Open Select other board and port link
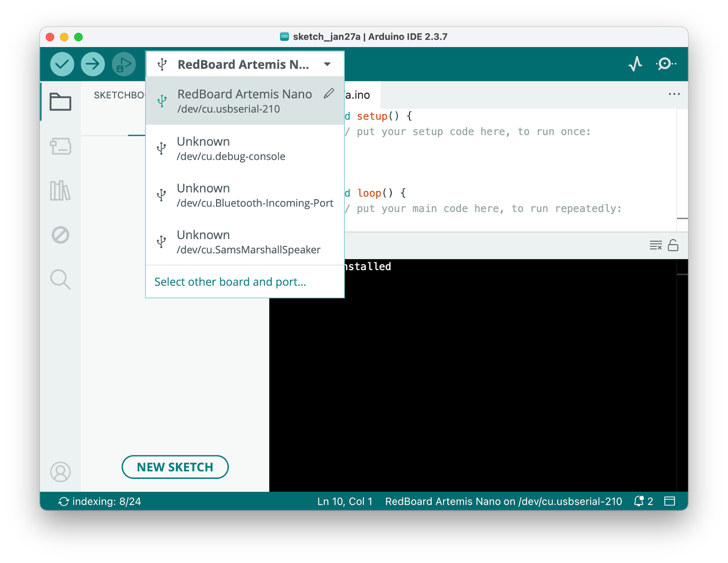 pyautogui.click(x=230, y=282)
